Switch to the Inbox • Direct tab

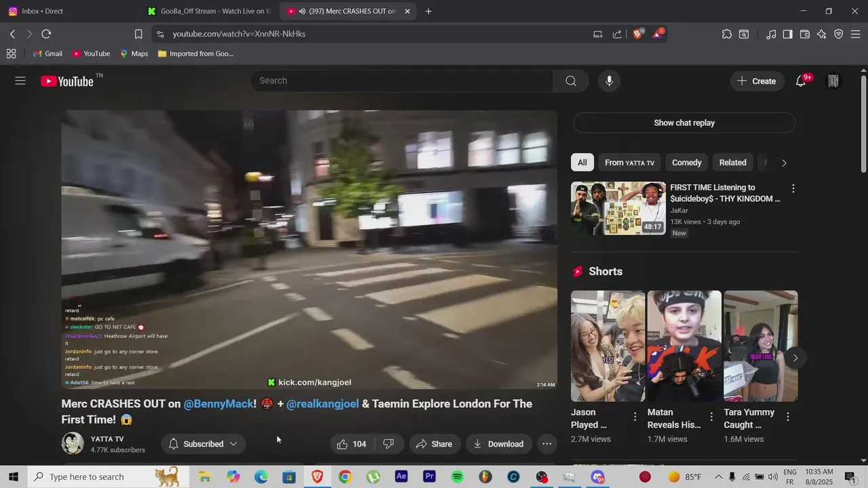pos(69,12)
